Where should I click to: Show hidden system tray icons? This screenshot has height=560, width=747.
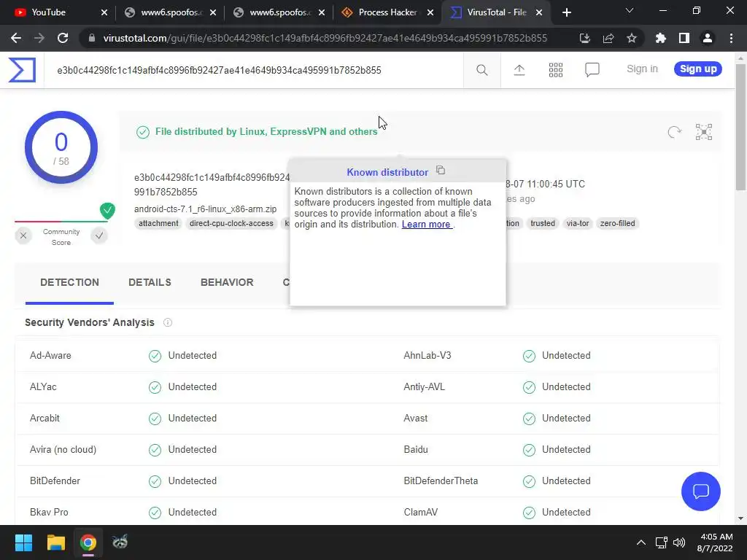641,542
